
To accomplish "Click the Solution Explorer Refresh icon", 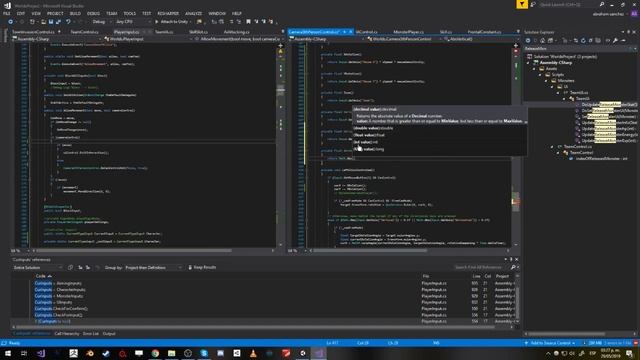I will 583,40.
